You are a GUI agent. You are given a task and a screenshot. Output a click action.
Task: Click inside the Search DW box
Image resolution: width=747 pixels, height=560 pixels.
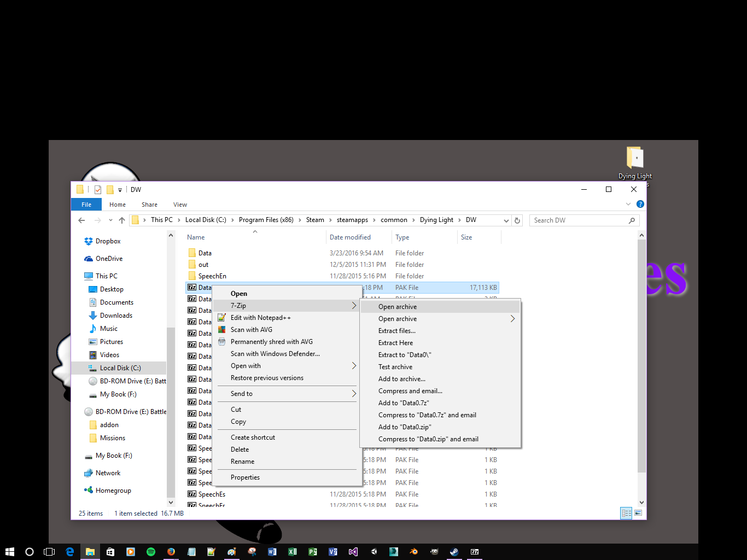click(584, 220)
